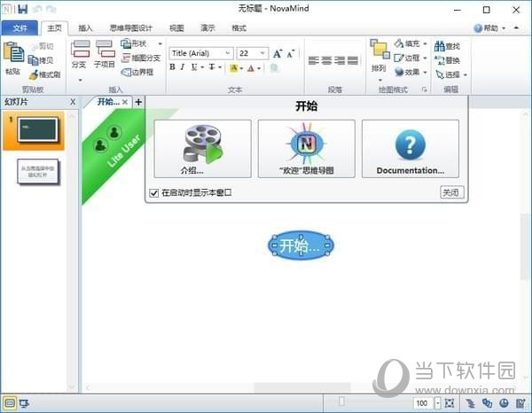This screenshot has width=532, height=413.
Task: Apply the font color swatch
Action: (251, 68)
